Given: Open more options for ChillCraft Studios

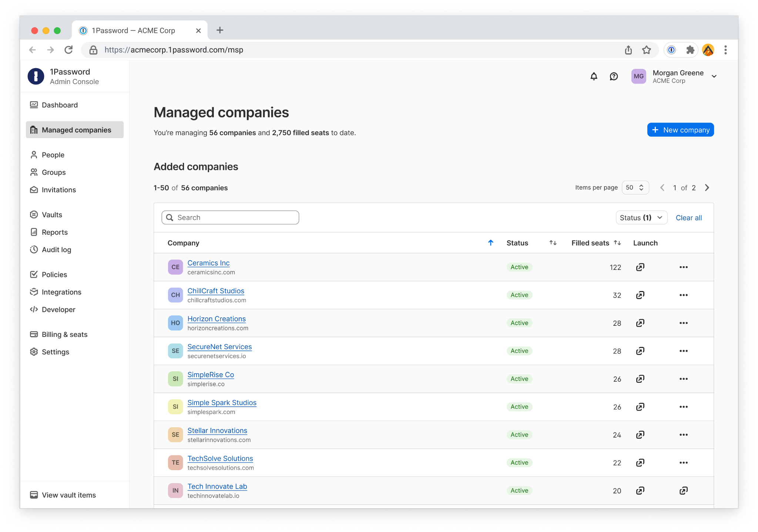Looking at the screenshot, I should pos(683,295).
